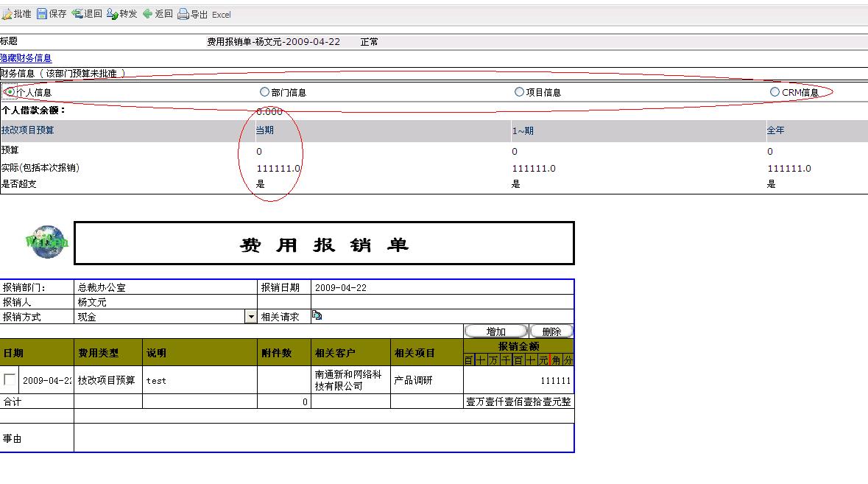Click the 隐藏财务信息 link

point(26,58)
